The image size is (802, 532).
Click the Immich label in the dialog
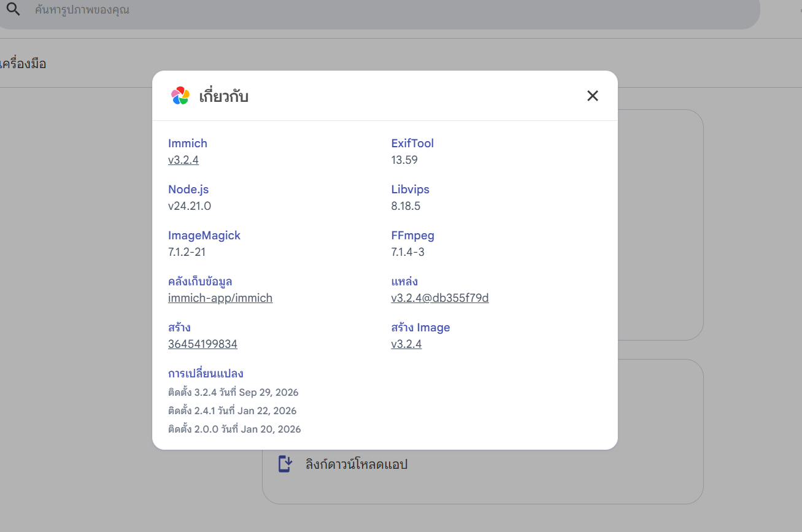(x=188, y=144)
